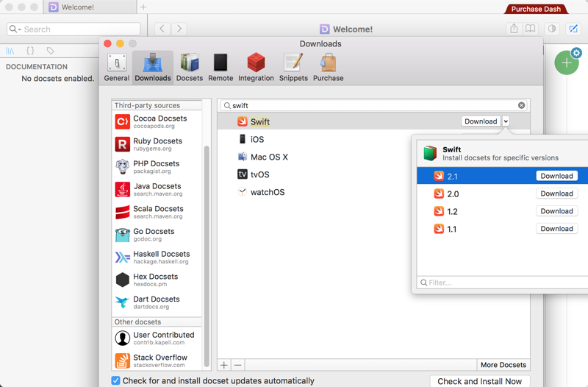
Task: Open the Purchase tab
Action: coord(328,68)
